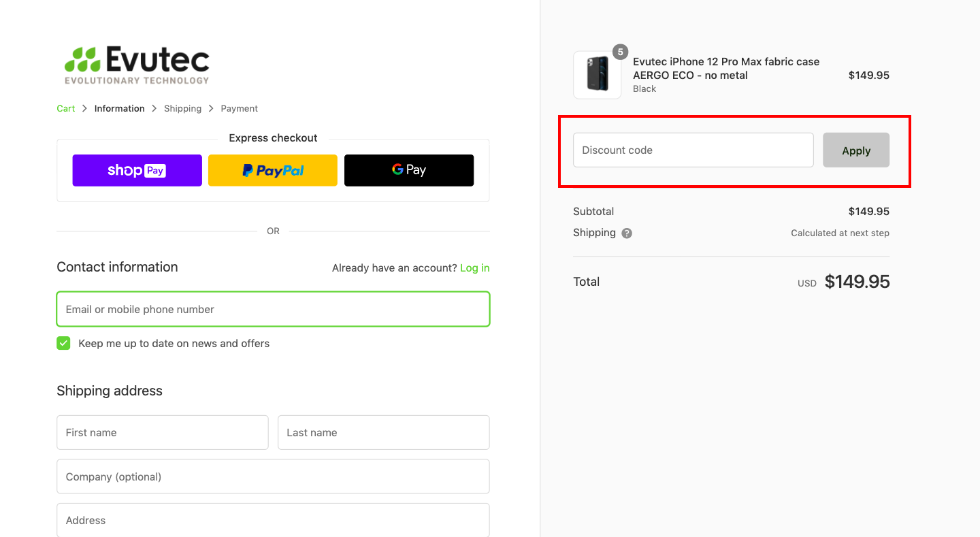This screenshot has height=537, width=980.
Task: Focus the First name field
Action: pos(163,432)
